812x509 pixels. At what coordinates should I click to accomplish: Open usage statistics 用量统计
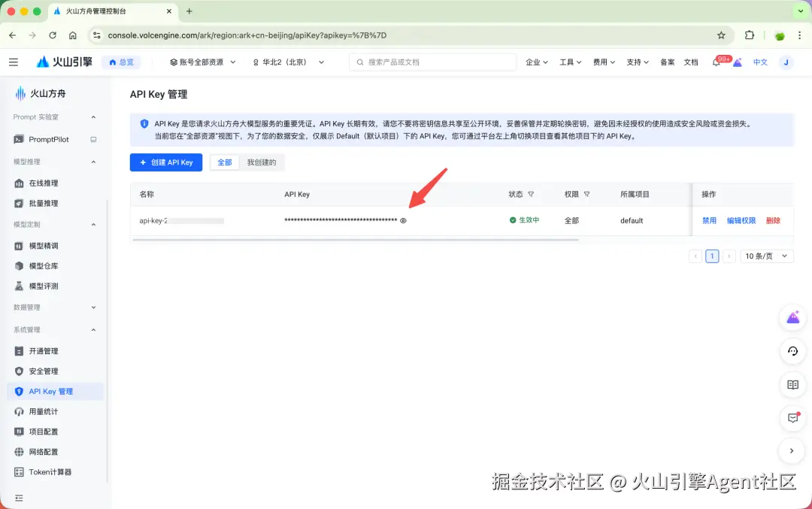click(x=44, y=411)
